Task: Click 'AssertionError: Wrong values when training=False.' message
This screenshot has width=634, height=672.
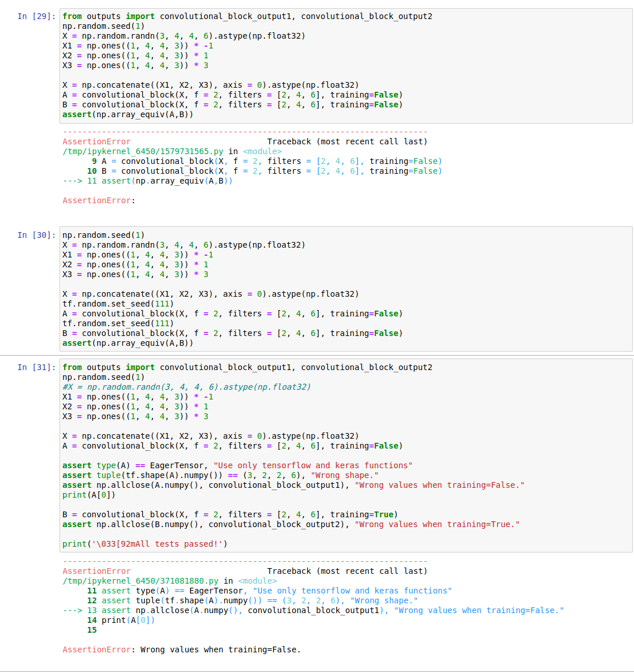Action: (181, 649)
